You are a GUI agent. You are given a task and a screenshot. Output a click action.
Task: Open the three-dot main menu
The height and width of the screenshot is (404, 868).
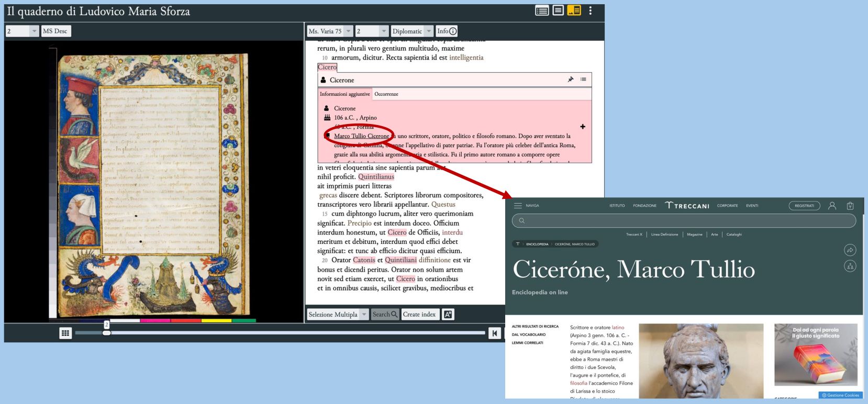coord(591,10)
